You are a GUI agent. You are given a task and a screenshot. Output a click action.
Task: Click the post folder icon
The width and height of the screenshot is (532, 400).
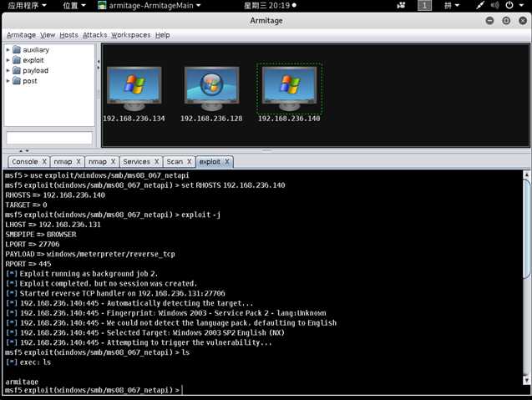17,81
